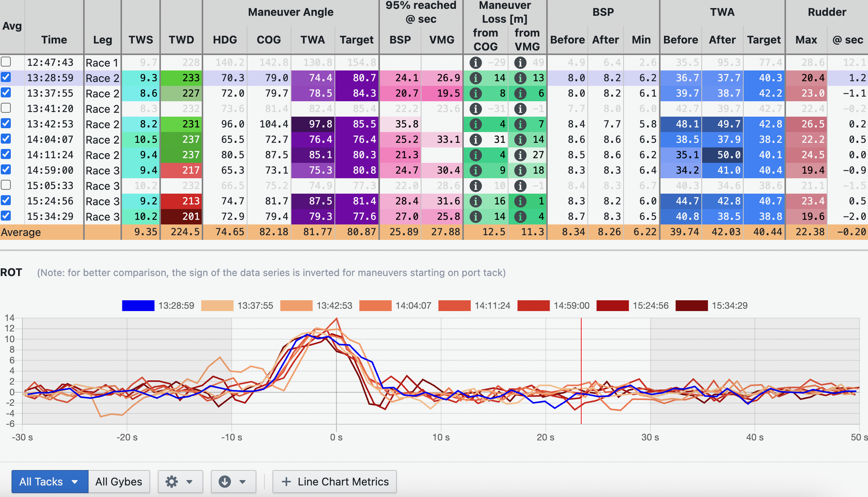868x497 pixels.
Task: Open info icon for 15:34:29 VMG loss
Action: coord(520,217)
